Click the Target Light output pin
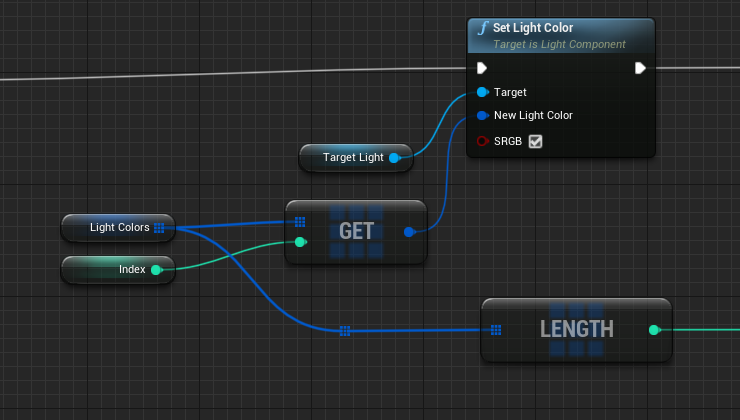740x420 pixels. click(394, 157)
